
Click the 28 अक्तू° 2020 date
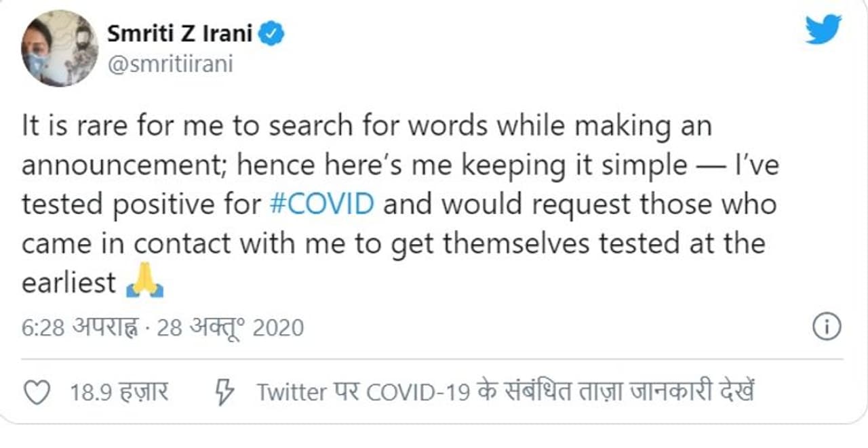[231, 328]
